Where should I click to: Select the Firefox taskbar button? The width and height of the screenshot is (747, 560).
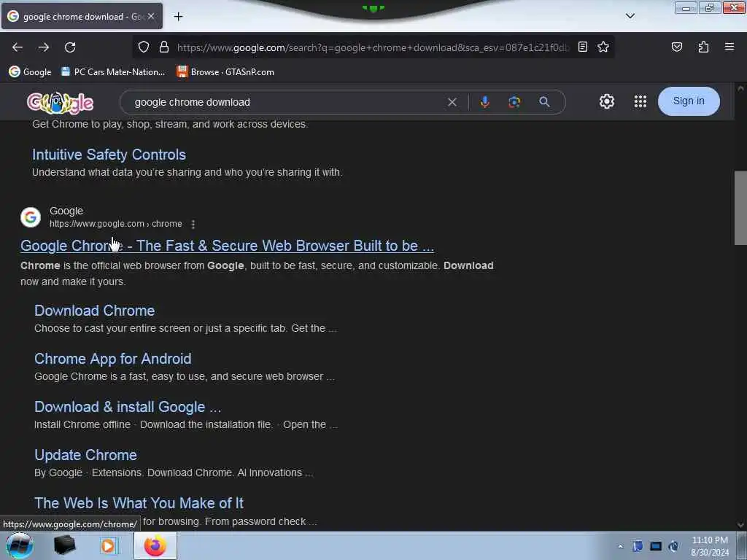[155, 545]
